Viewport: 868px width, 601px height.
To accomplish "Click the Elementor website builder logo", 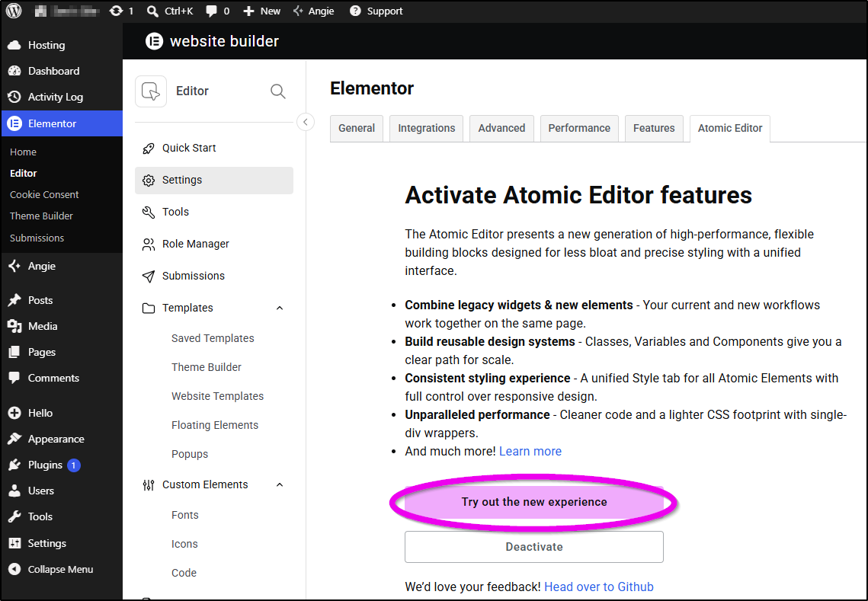I will [x=154, y=41].
